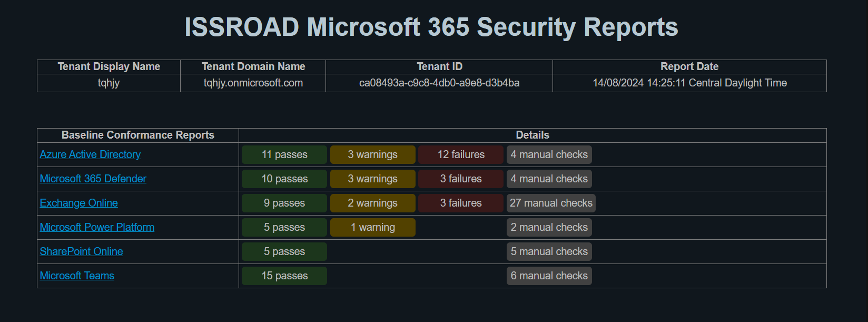Click the '11 passes' badge

(x=284, y=154)
